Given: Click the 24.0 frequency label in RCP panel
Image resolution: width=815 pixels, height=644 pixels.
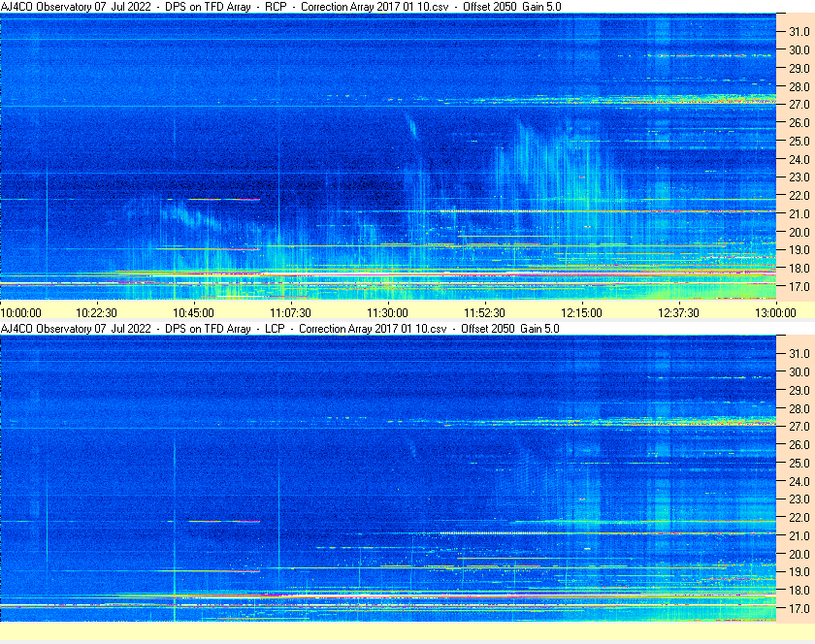Looking at the screenshot, I should (799, 159).
